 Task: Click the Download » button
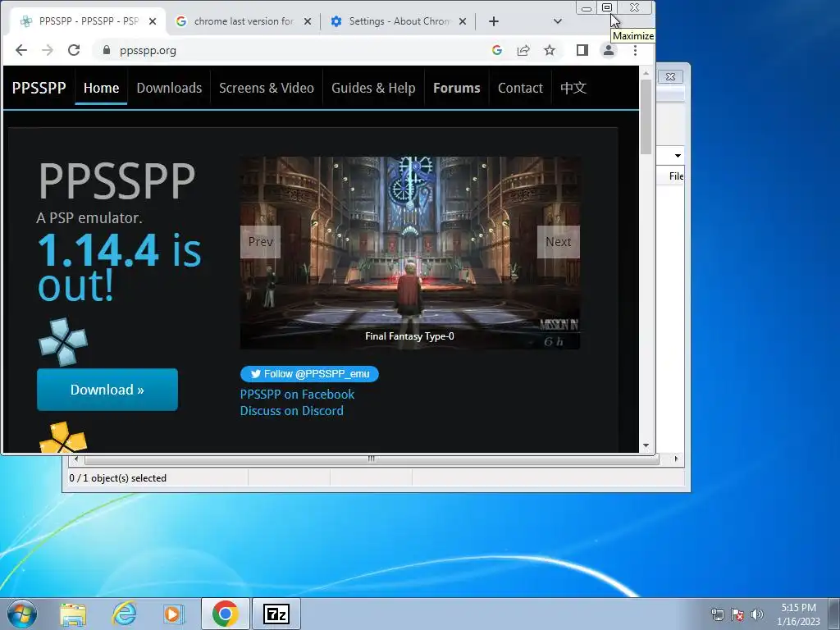tap(107, 390)
